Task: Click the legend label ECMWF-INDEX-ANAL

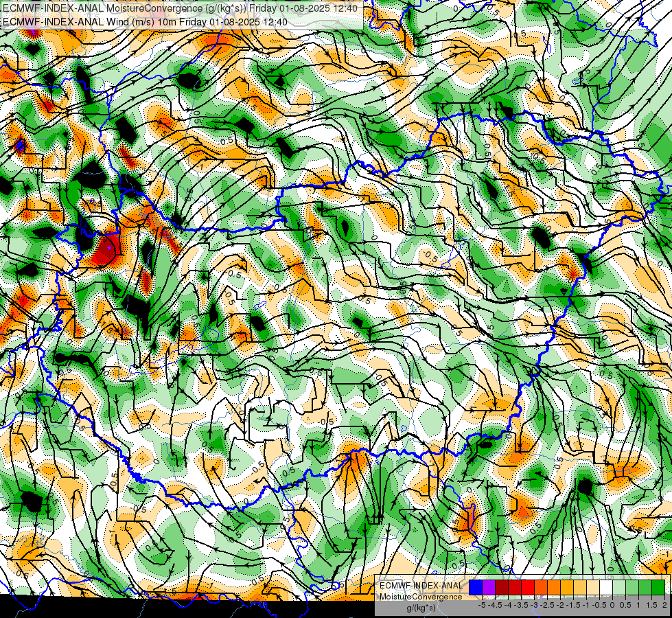Action: tap(421, 586)
